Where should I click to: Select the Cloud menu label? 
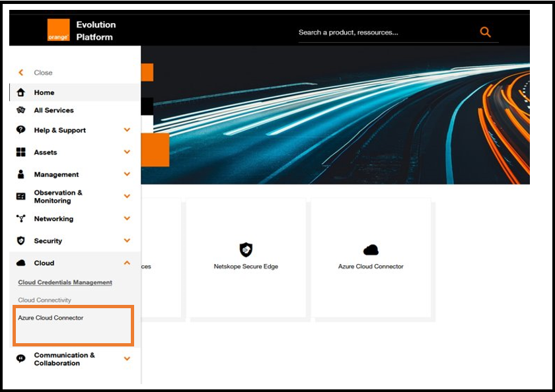click(44, 263)
